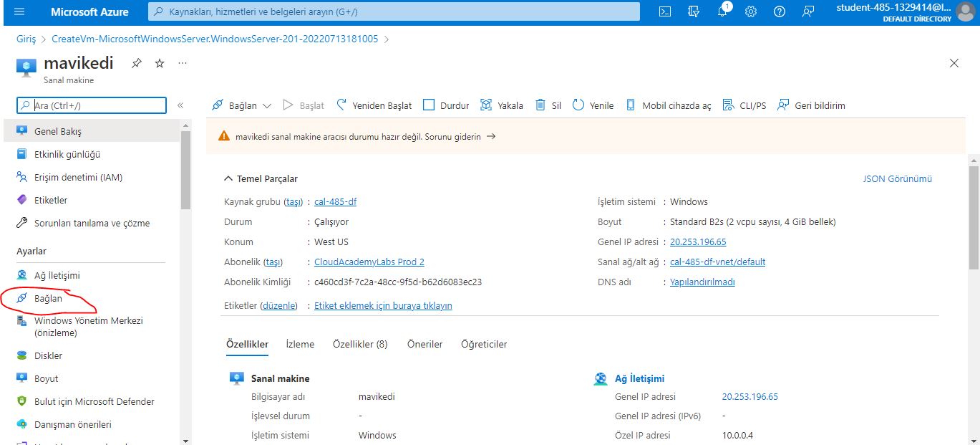The image size is (980, 445).
Task: Switch to the Özellikler (8) tab
Action: pos(360,344)
